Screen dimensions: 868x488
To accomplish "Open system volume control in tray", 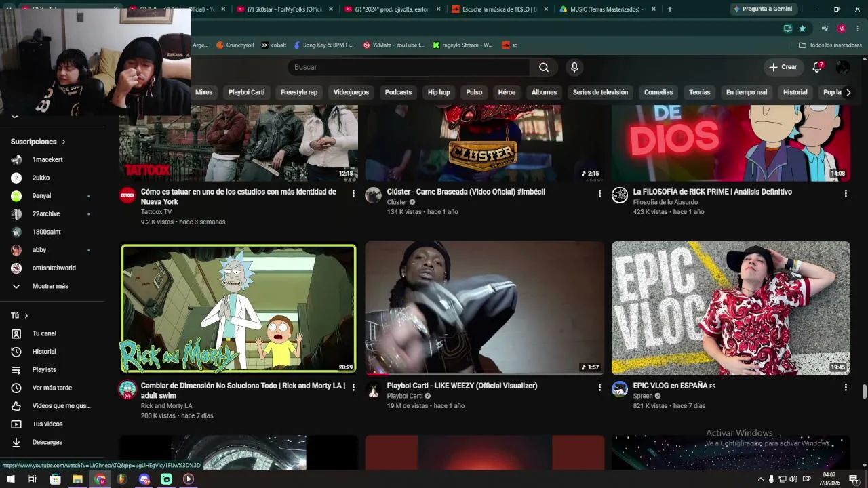I will tap(793, 479).
